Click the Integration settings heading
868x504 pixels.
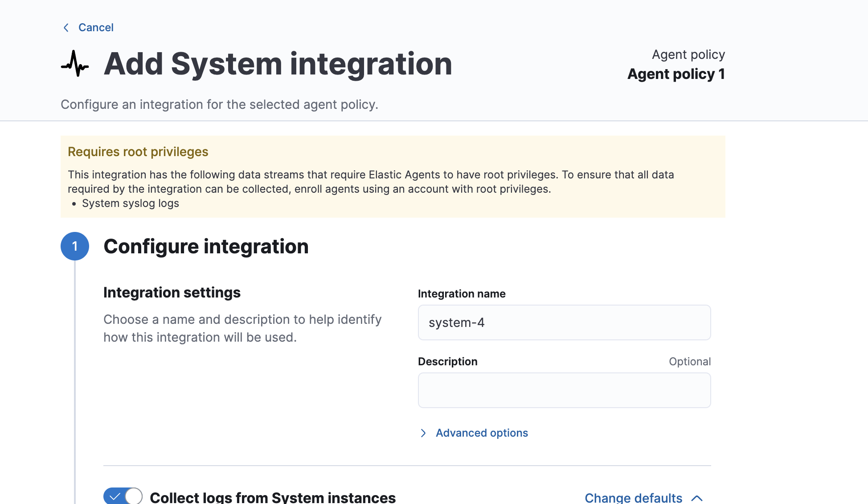pyautogui.click(x=172, y=293)
